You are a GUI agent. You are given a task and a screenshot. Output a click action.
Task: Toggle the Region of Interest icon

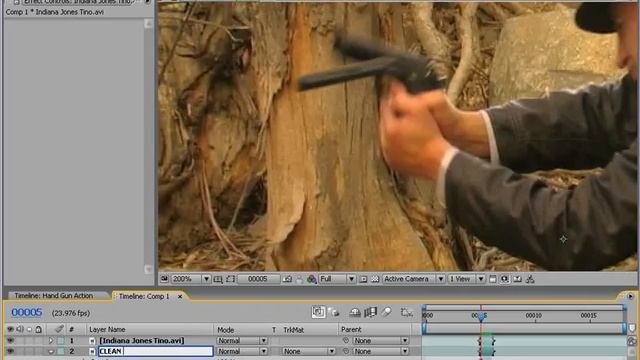[231, 279]
